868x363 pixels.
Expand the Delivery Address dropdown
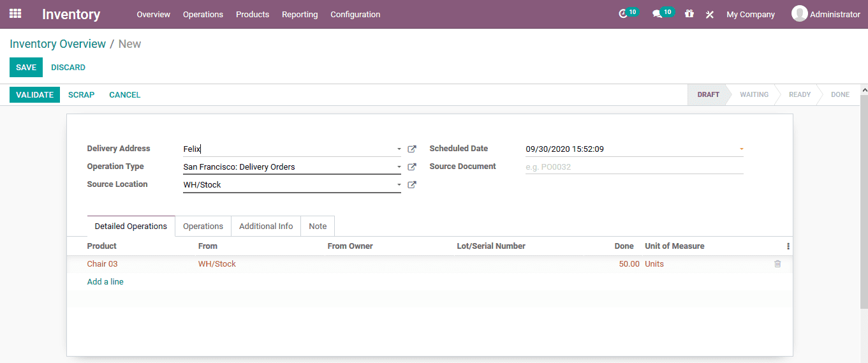pos(399,149)
